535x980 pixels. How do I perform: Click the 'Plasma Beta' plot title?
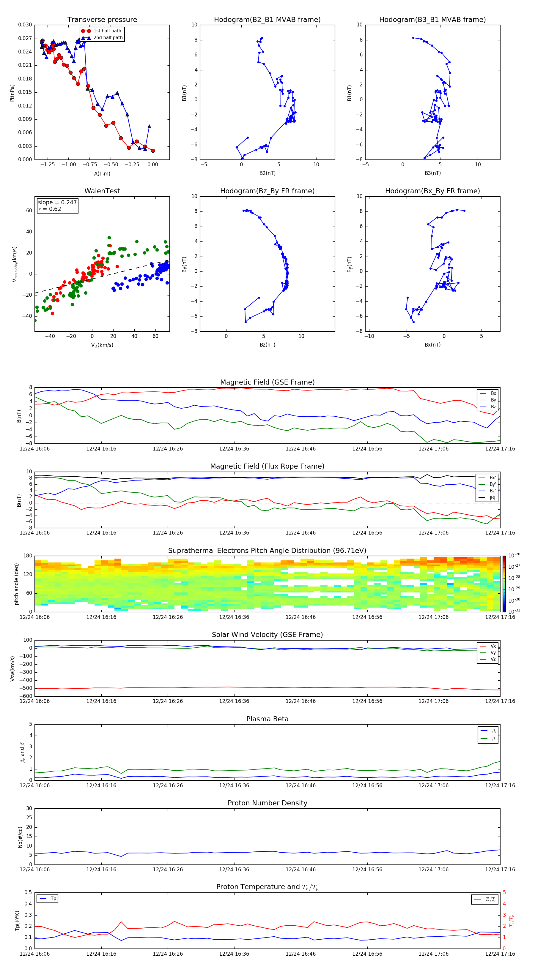[x=267, y=719]
